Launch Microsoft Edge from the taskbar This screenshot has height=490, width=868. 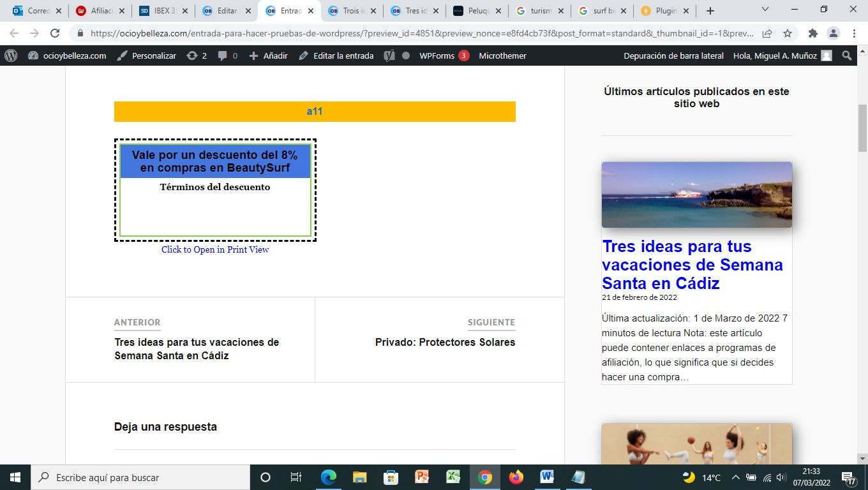pyautogui.click(x=328, y=477)
